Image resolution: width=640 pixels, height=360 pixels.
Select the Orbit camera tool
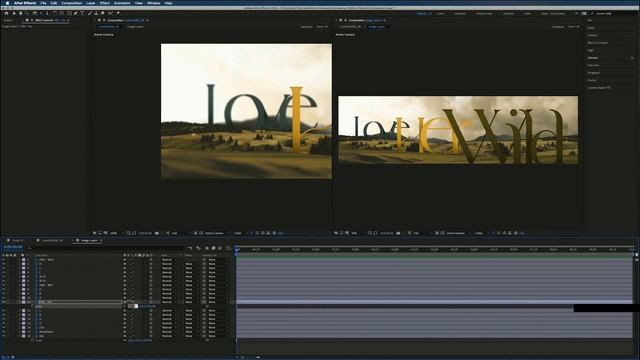pyautogui.click(x=35, y=13)
